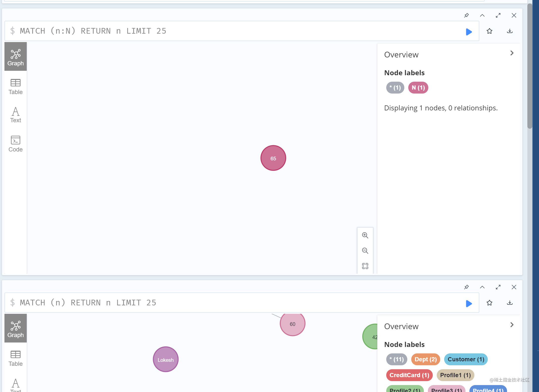Switch to Table view in first frame
The height and width of the screenshot is (392, 539).
point(15,87)
